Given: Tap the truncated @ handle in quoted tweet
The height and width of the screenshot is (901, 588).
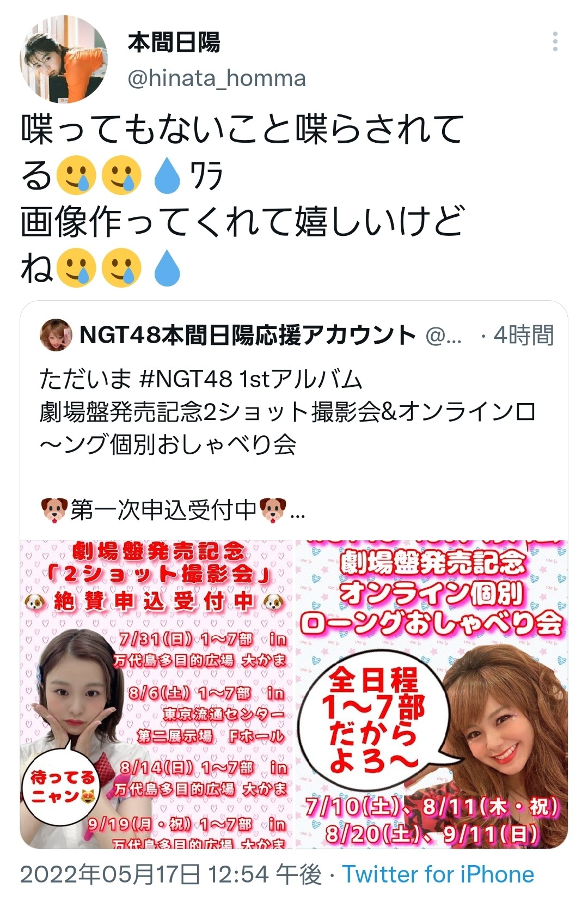Looking at the screenshot, I should tap(444, 336).
